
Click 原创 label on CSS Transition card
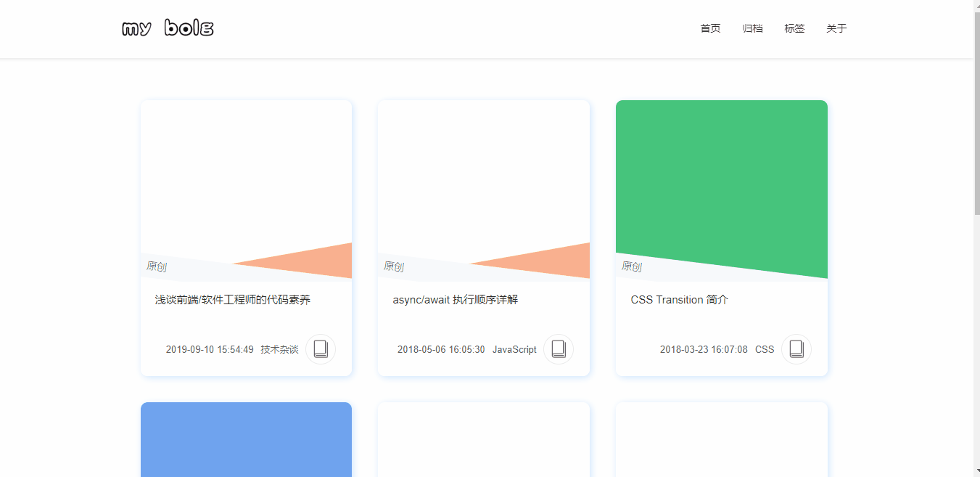pyautogui.click(x=632, y=266)
